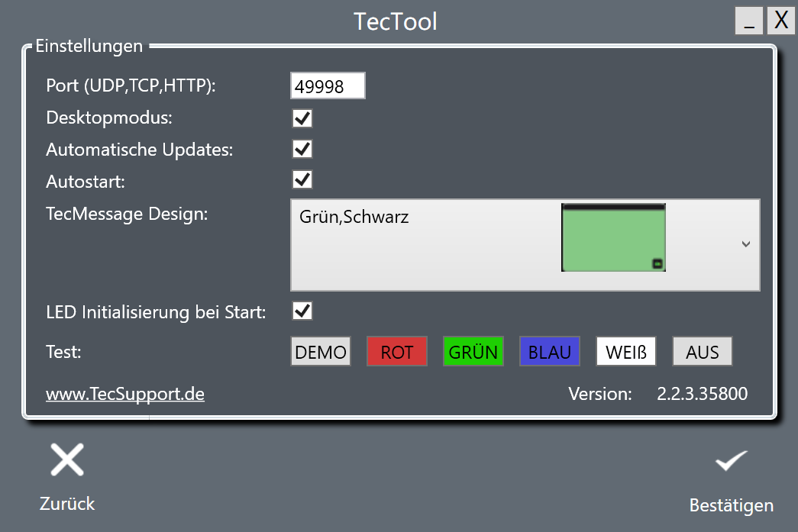The height and width of the screenshot is (532, 798).
Task: Minimize the TecTool window
Action: pyautogui.click(x=749, y=21)
